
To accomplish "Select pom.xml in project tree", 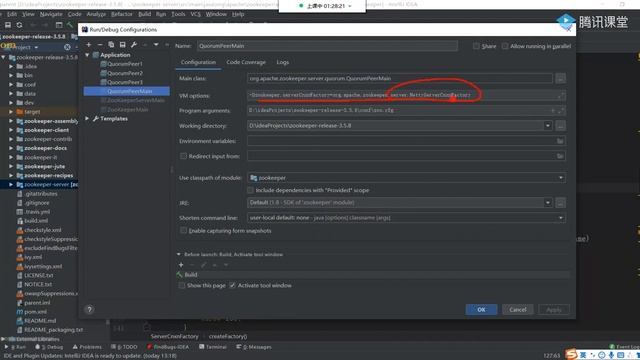I will tap(36, 311).
